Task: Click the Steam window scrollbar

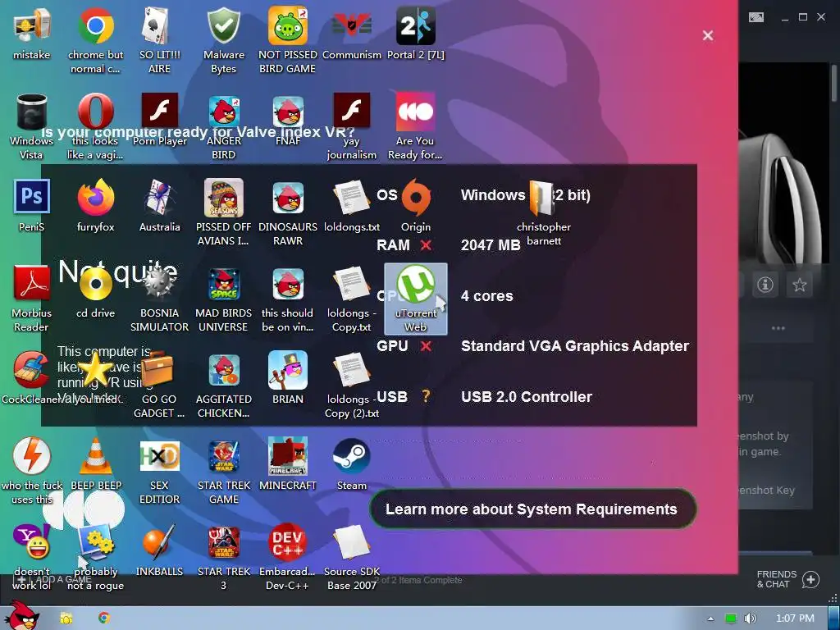Action: tap(834, 83)
